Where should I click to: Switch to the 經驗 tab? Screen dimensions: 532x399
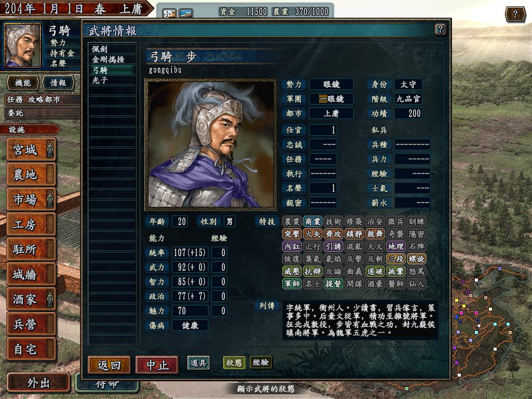pos(261,362)
